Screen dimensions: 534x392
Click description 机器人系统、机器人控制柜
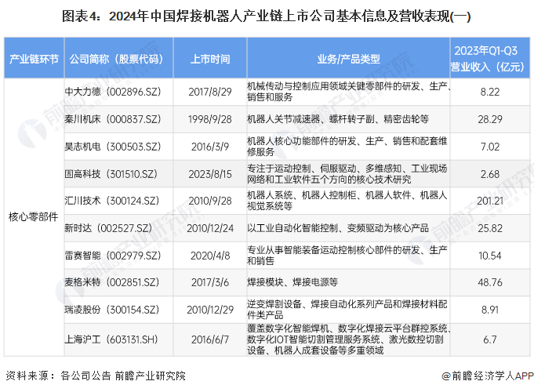click(x=347, y=201)
